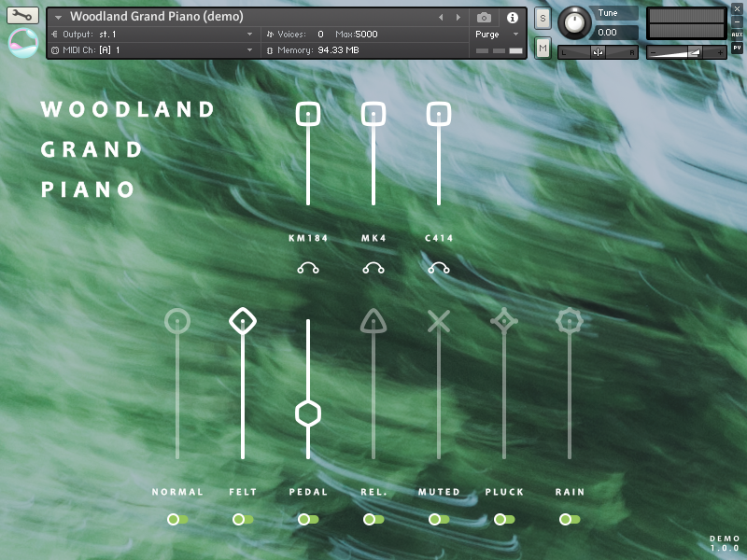Toggle the Normal layer switch
This screenshot has width=747, height=560.
[x=177, y=519]
